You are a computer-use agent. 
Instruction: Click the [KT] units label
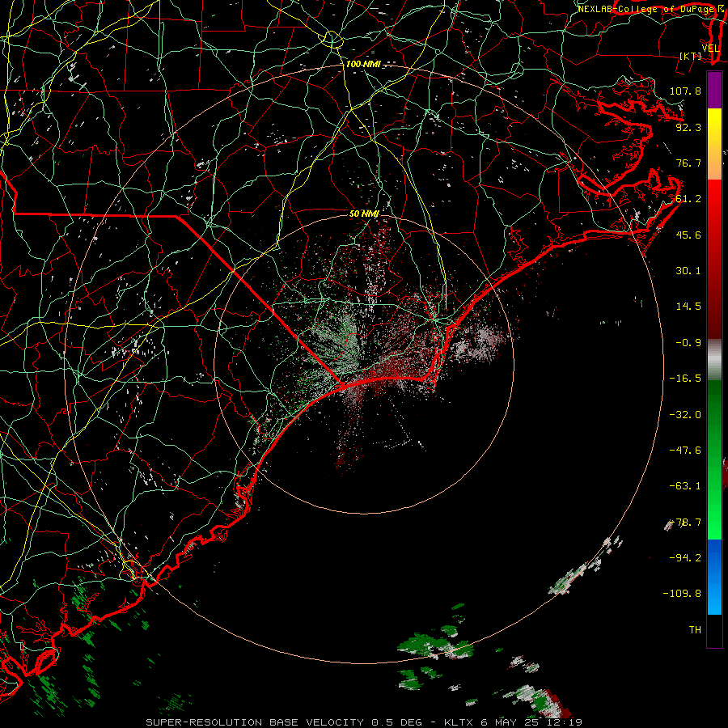(x=691, y=56)
